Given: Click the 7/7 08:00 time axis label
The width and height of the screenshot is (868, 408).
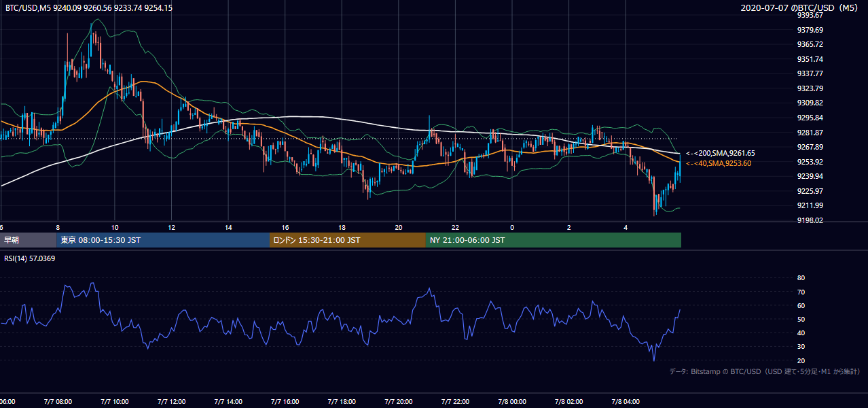Looking at the screenshot, I should (57, 402).
